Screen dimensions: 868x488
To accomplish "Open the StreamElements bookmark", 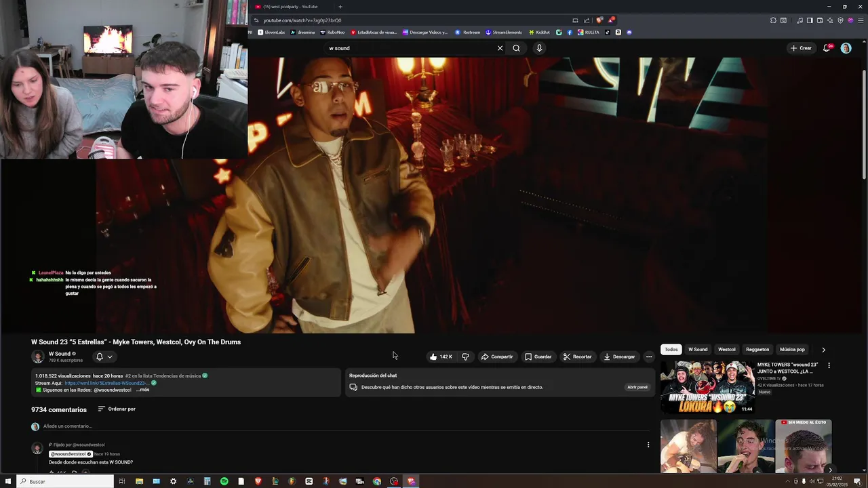I will click(x=504, y=32).
